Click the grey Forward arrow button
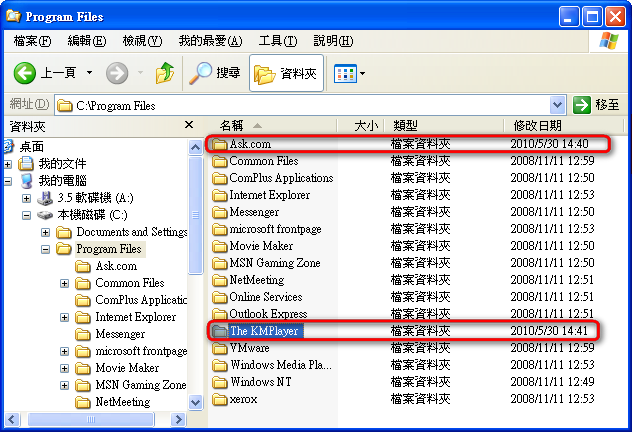 pyautogui.click(x=117, y=73)
